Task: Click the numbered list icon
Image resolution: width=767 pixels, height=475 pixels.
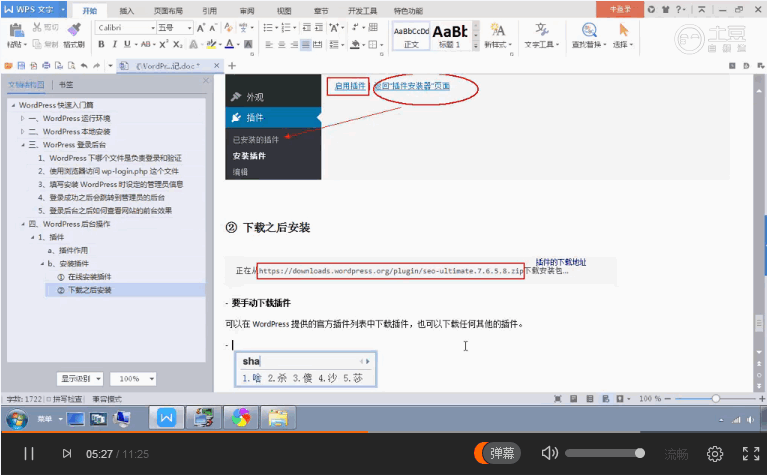Action: (x=286, y=28)
